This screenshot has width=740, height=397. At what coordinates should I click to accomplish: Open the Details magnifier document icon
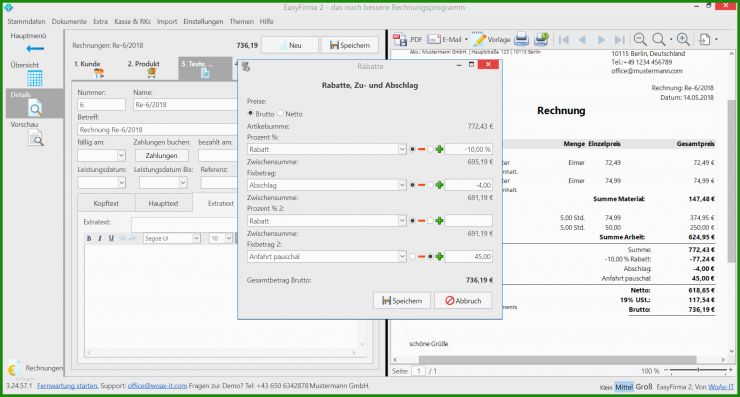35,109
